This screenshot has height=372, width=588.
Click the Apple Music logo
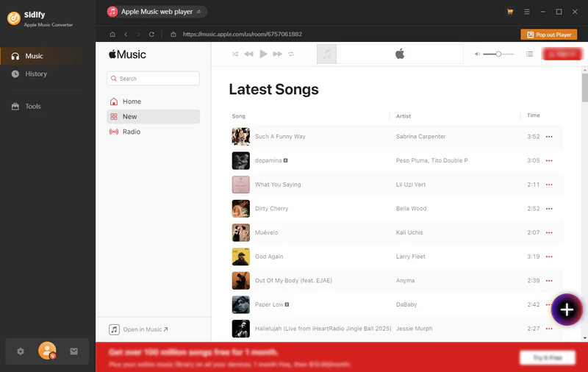(x=127, y=54)
